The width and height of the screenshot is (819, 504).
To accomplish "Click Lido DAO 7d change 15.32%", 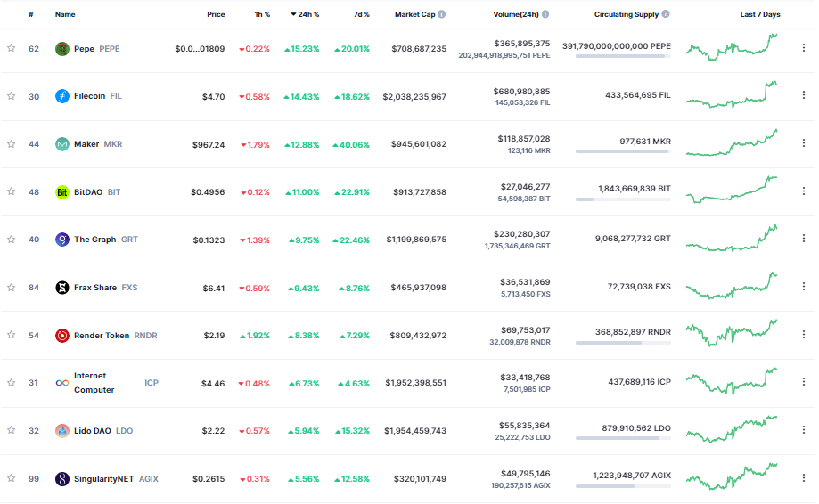I will click(353, 431).
